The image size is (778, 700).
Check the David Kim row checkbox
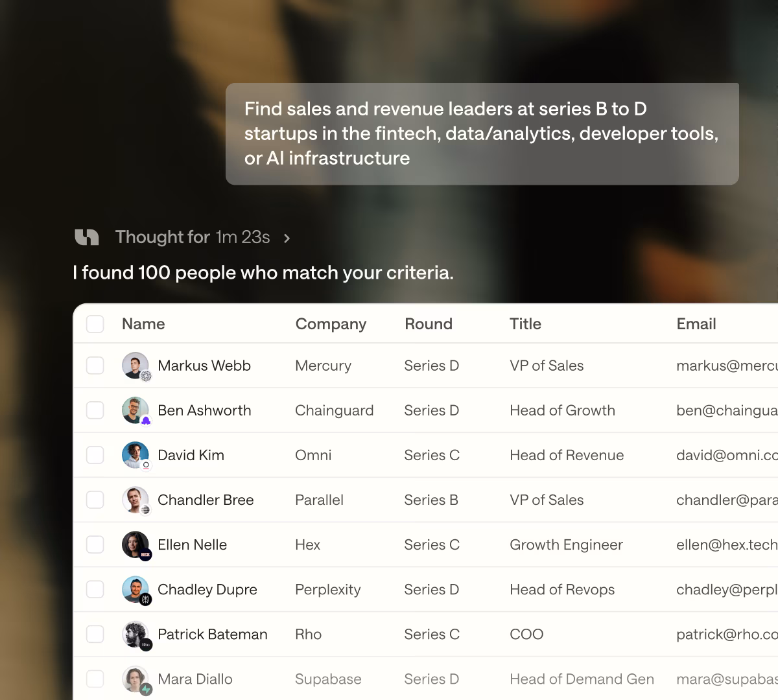tap(95, 455)
